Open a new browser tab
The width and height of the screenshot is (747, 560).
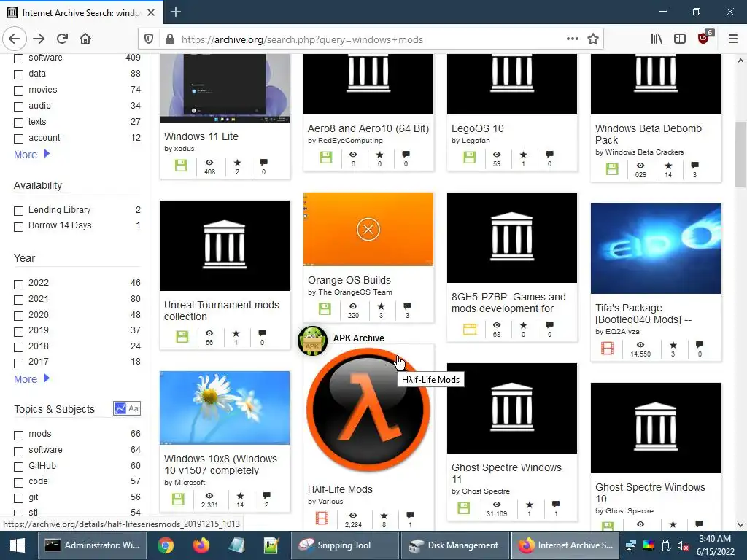click(176, 12)
